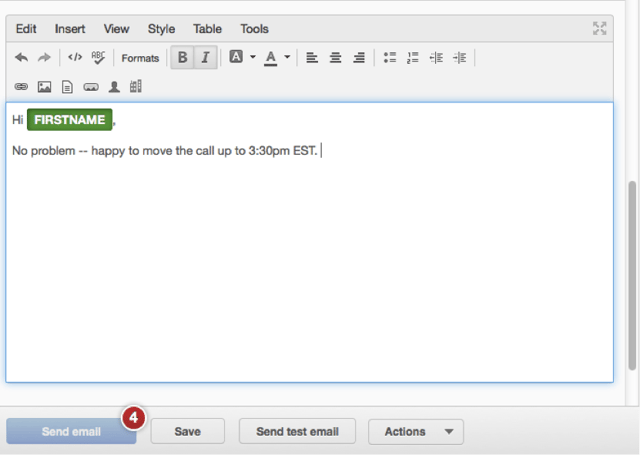This screenshot has height=455, width=640.
Task: Open the View menu
Action: coord(116,29)
